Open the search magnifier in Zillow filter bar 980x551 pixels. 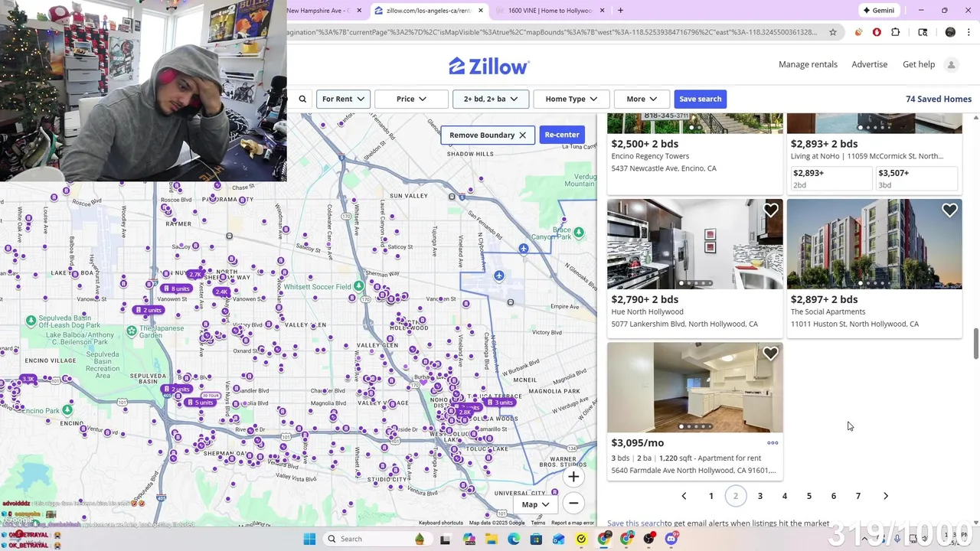point(302,99)
